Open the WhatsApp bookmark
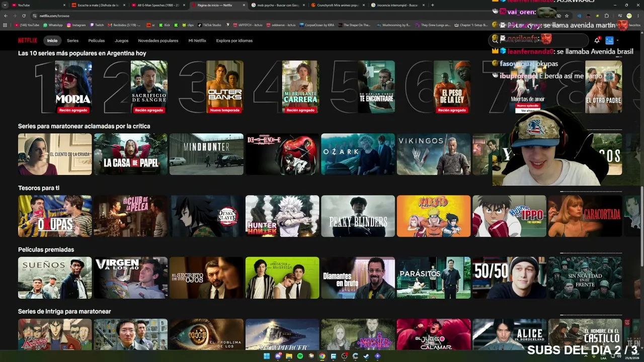 click(x=53, y=25)
